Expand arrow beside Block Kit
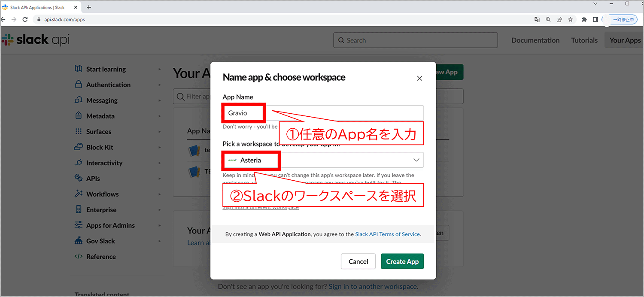Screen dimensions: 644x297 (159, 147)
